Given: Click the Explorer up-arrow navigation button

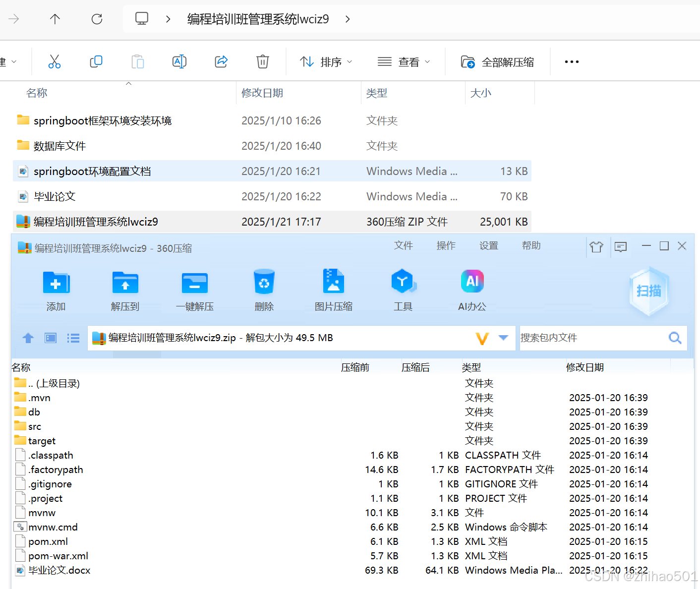Looking at the screenshot, I should click(x=55, y=19).
